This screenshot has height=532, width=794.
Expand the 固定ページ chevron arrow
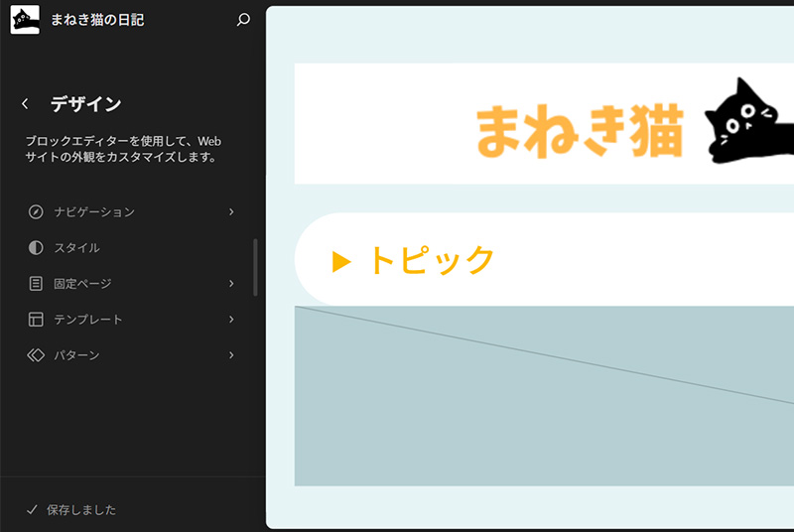click(231, 284)
